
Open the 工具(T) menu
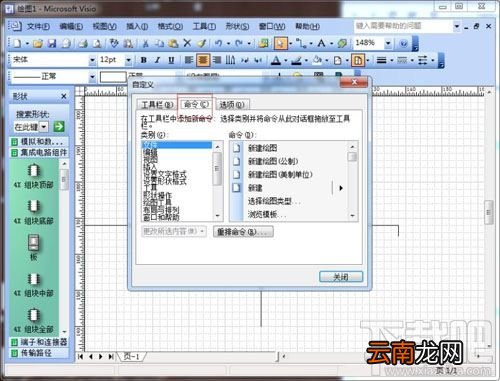click(204, 26)
